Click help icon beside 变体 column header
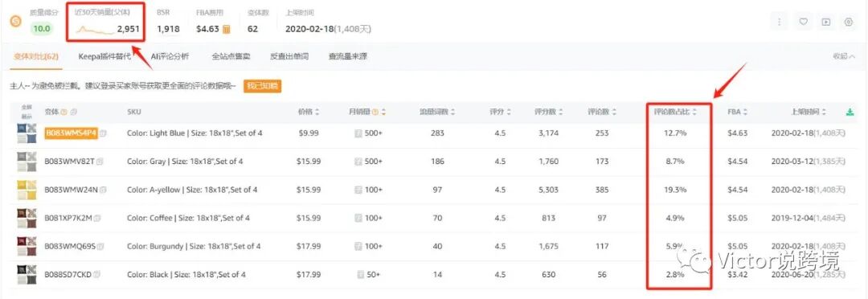Image resolution: width=868 pixels, height=299 pixels. coord(63,112)
